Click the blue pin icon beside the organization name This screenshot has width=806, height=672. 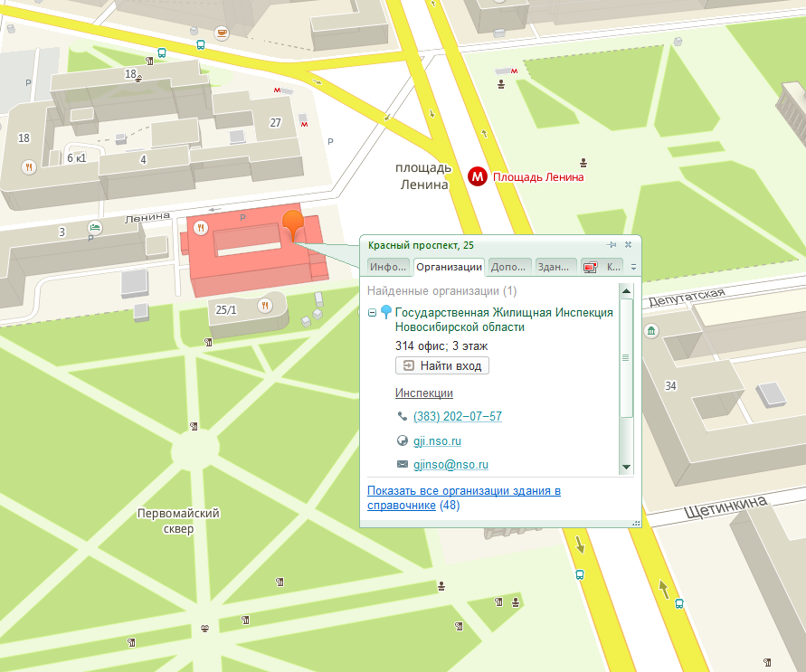pyautogui.click(x=385, y=312)
